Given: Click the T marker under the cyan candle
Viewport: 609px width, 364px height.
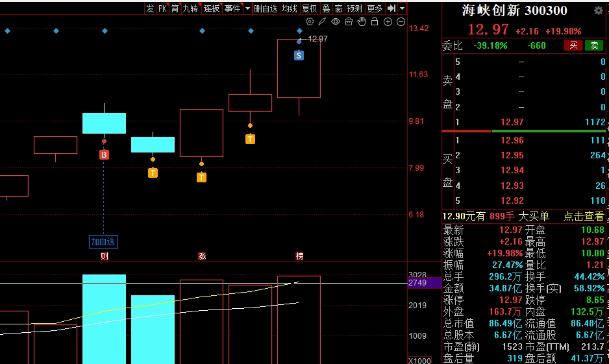Looking at the screenshot, I should (153, 173).
